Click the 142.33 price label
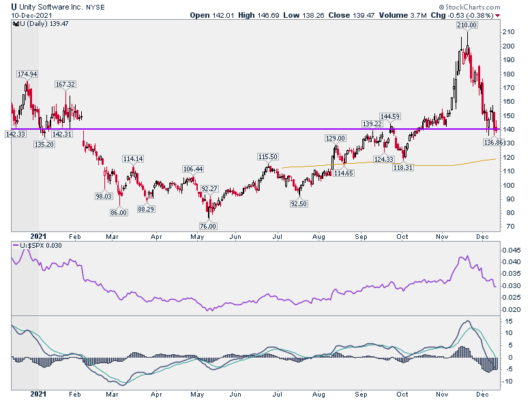Screen dimensions: 532x400 [16, 134]
